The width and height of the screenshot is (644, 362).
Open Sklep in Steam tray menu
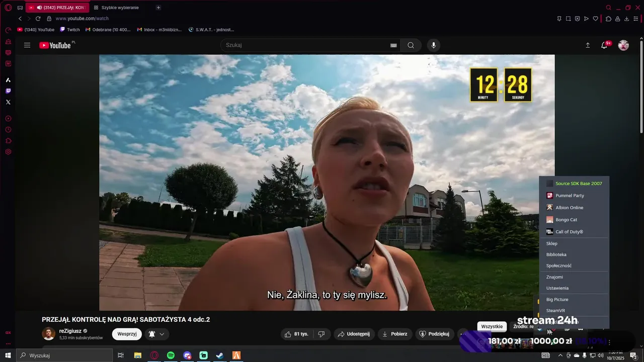pos(574,243)
